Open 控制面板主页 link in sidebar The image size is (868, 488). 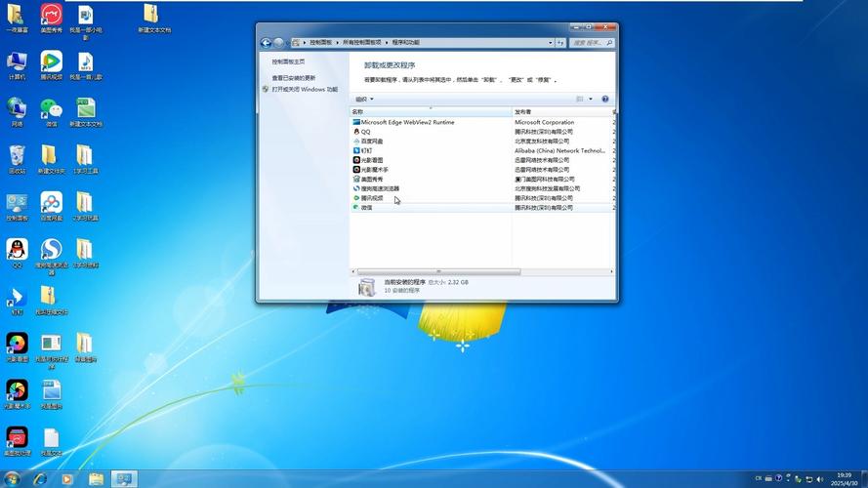288,61
